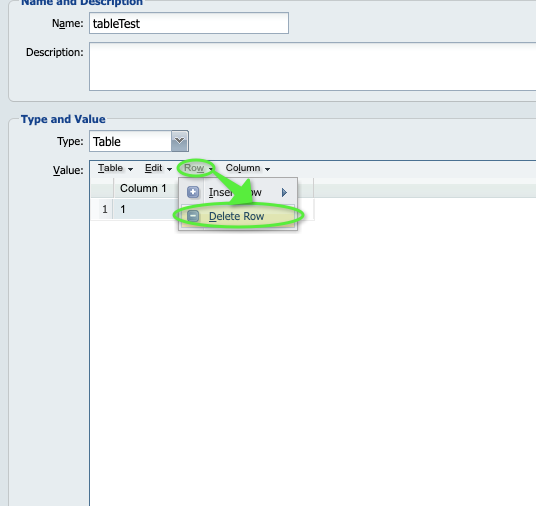
Task: Click the Insert Row plus icon
Action: 193,192
